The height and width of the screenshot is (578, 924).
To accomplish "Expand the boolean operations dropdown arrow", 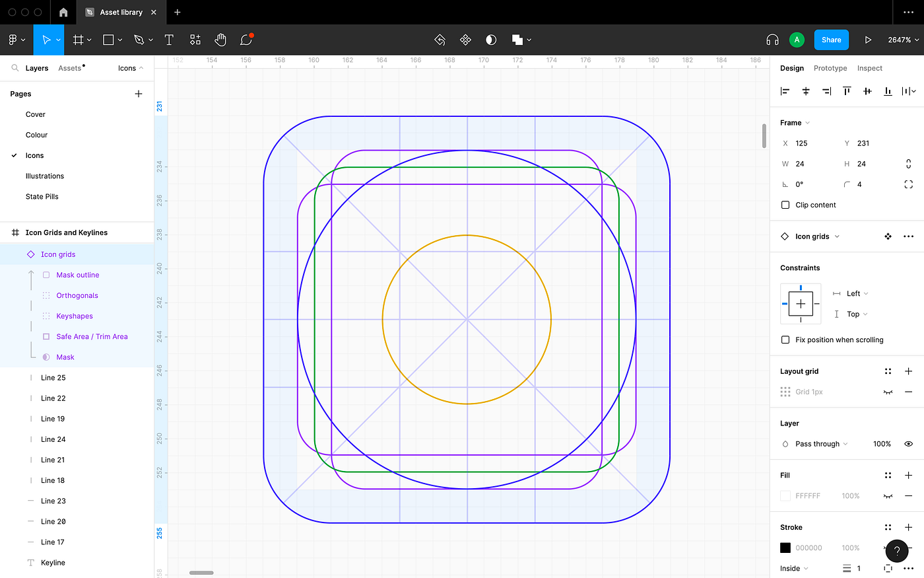I will click(530, 40).
